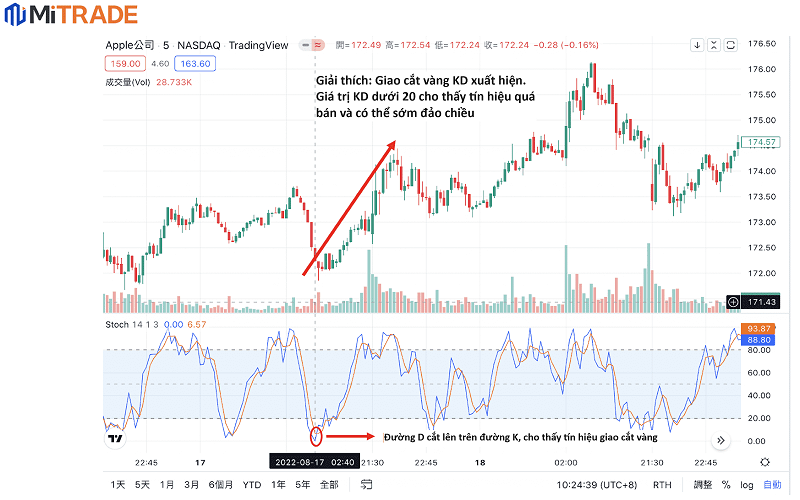
Task: Toggle logarithmic scale with log button
Action: [x=746, y=484]
